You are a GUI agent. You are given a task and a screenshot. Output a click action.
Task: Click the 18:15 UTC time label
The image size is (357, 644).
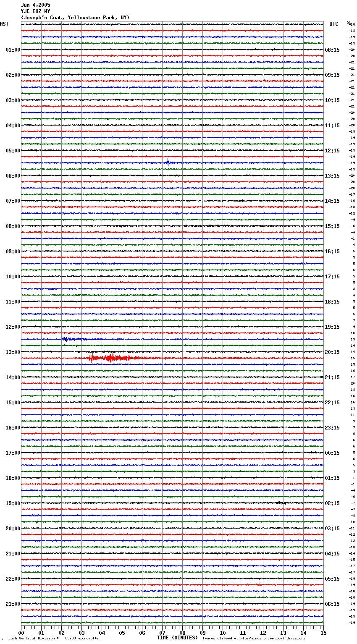coord(332,302)
